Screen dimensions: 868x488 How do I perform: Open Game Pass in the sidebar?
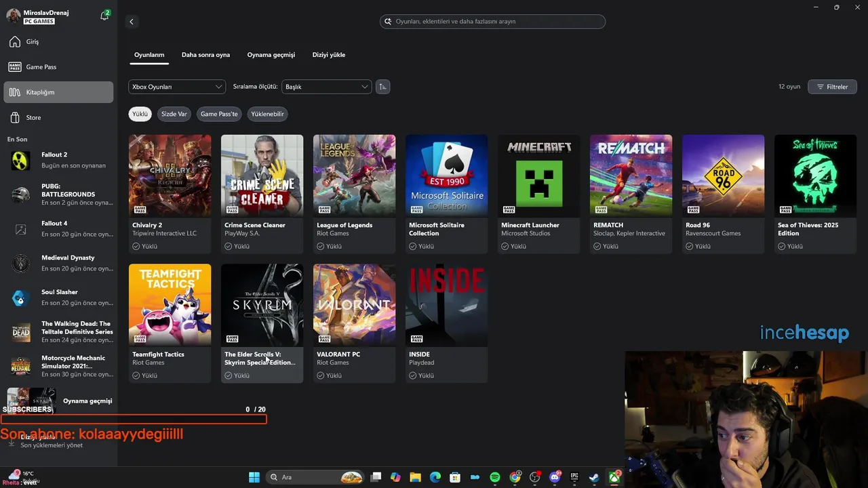58,67
